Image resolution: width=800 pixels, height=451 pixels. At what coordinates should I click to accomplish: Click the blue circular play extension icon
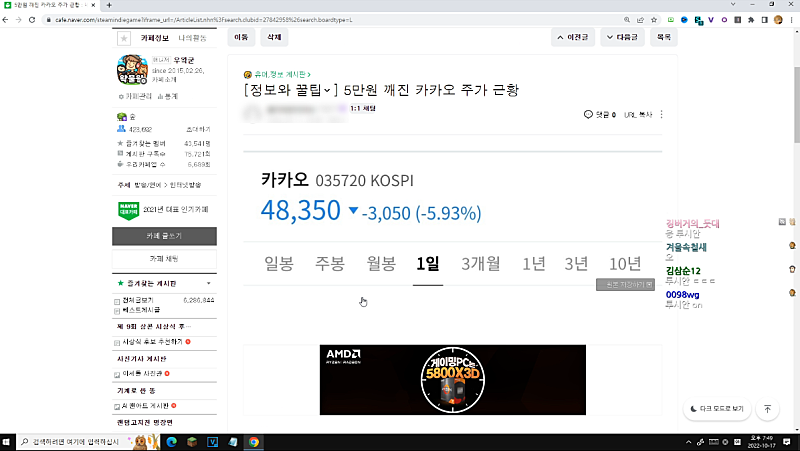pyautogui.click(x=684, y=20)
